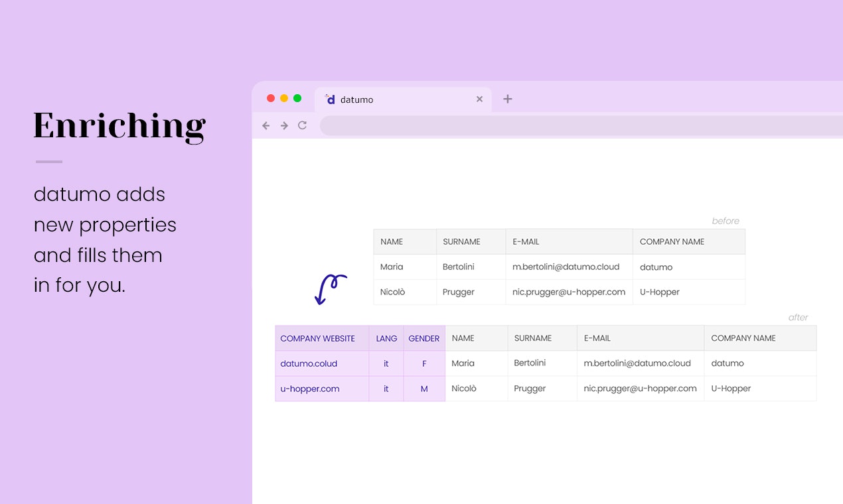Click E-MAIL header in after table
Screen dimensions: 843x504
pos(641,338)
